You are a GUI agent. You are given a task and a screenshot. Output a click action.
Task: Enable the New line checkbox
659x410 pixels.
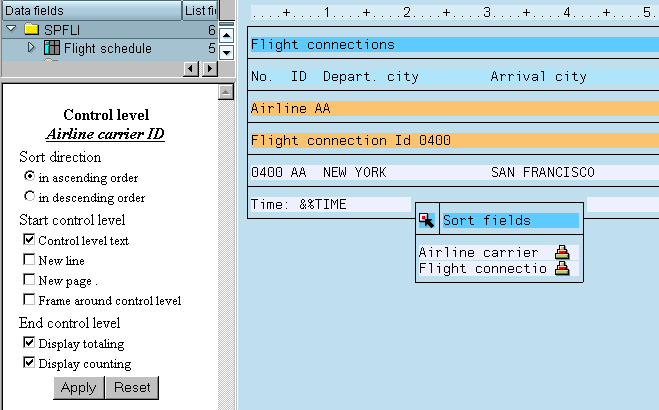(29, 260)
